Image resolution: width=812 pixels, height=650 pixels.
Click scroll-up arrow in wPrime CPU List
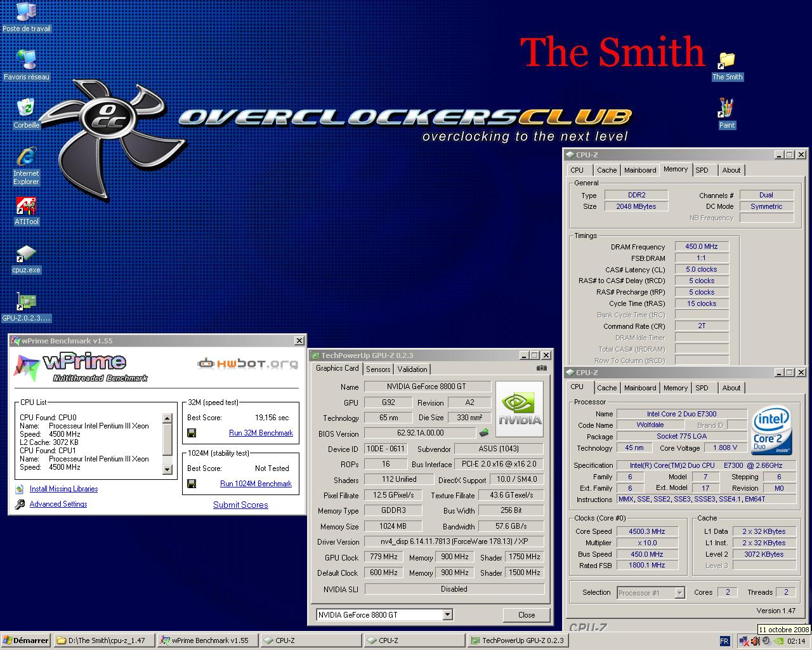(167, 418)
